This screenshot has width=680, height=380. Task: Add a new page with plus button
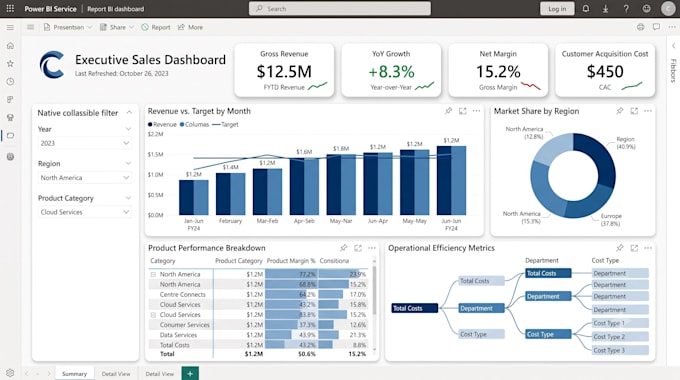click(190, 373)
